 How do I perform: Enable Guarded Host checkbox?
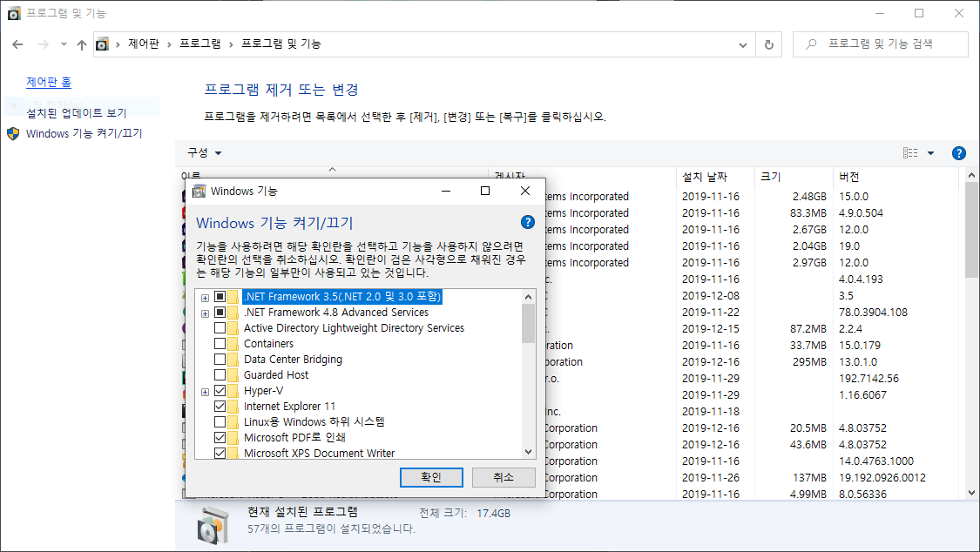220,374
